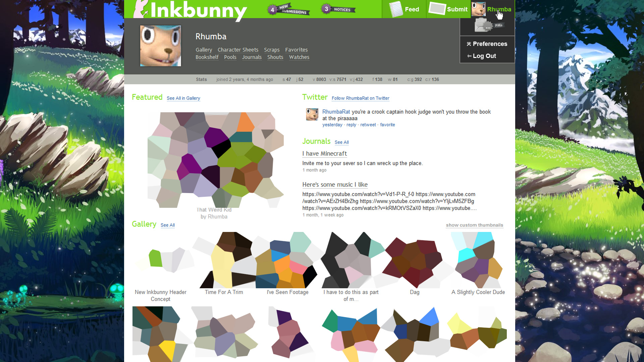Expand the Rhumba user menu

499,9
